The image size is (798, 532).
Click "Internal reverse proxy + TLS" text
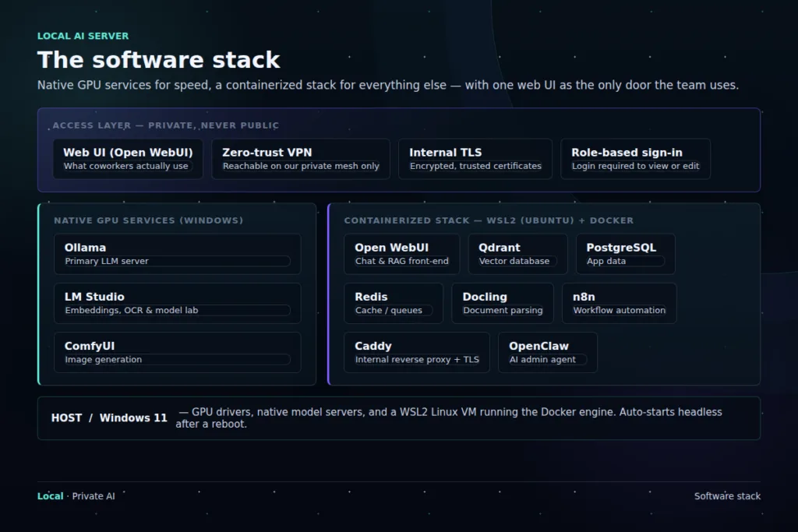pyautogui.click(x=417, y=360)
